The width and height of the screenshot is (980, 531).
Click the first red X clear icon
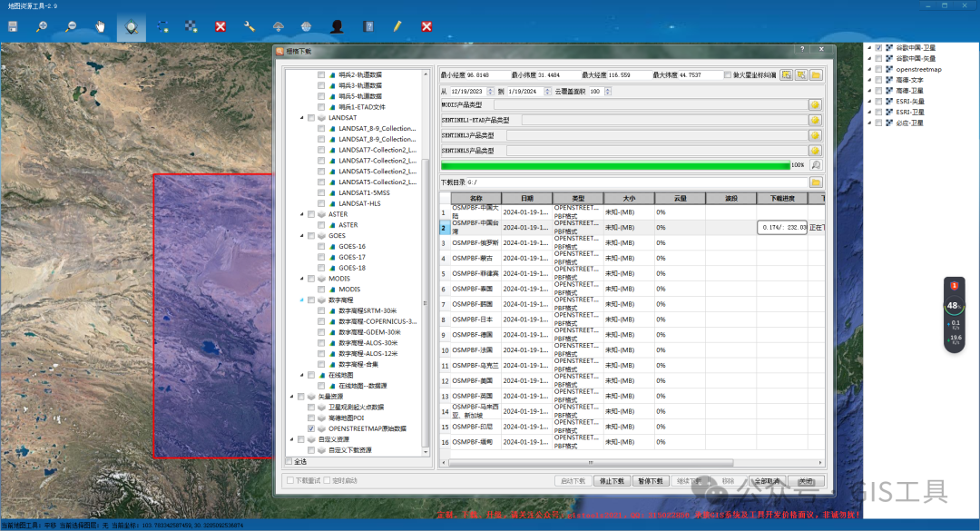click(x=220, y=27)
